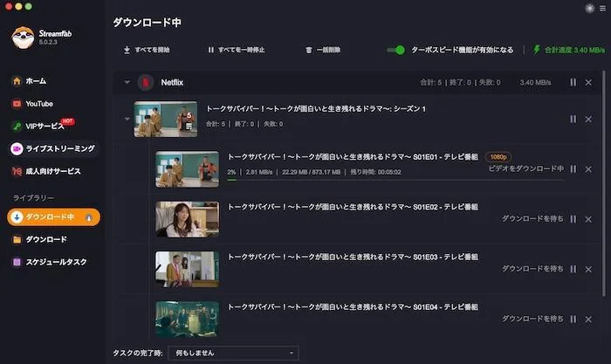Click 一括削除 button
Viewport: 611px width, 364px height.
pyautogui.click(x=323, y=50)
